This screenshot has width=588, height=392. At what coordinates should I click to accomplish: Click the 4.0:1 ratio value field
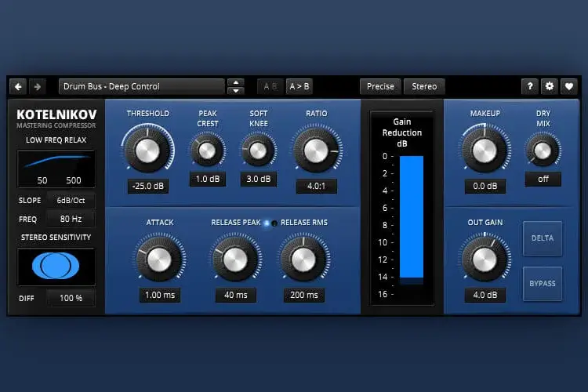pyautogui.click(x=317, y=187)
